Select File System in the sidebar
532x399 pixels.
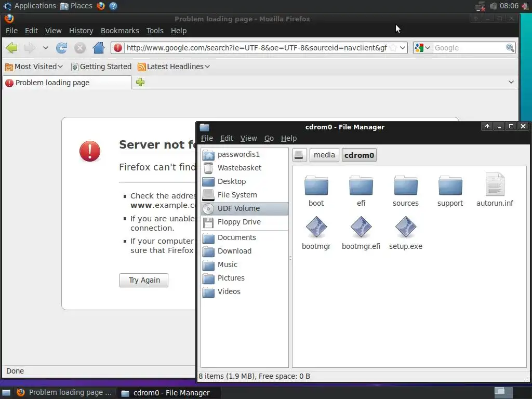tap(245, 195)
